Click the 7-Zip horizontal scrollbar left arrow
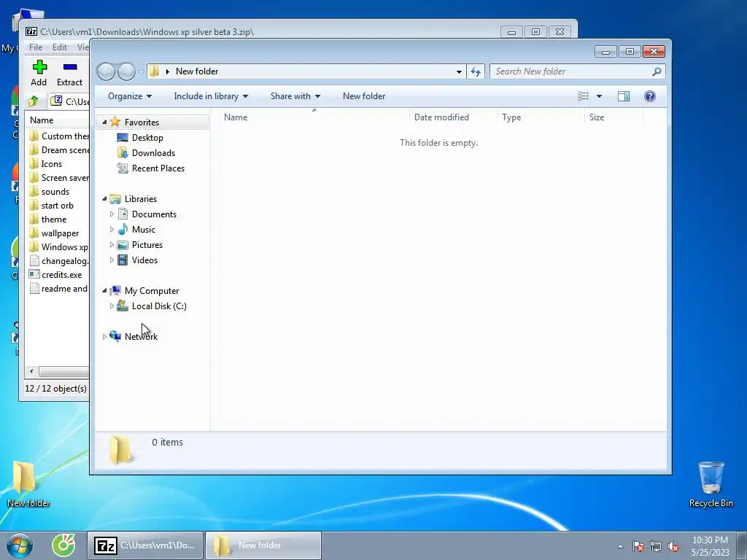This screenshot has height=560, width=747. pos(31,371)
